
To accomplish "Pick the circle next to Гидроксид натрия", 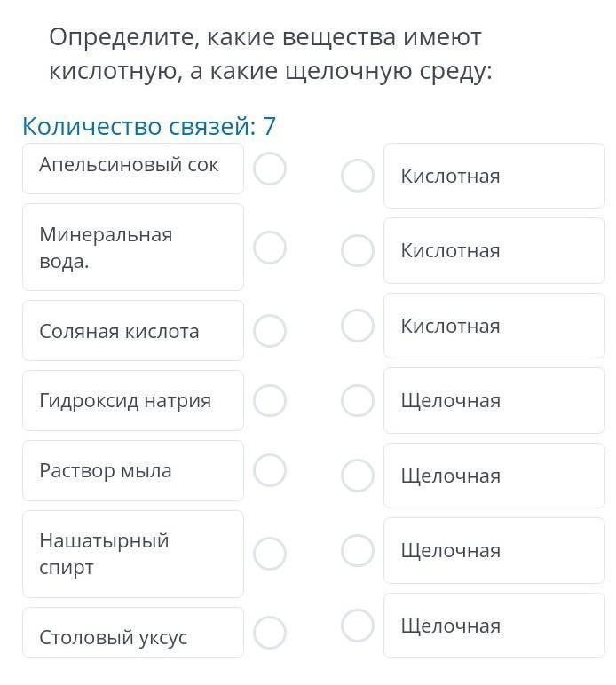I will [x=270, y=400].
